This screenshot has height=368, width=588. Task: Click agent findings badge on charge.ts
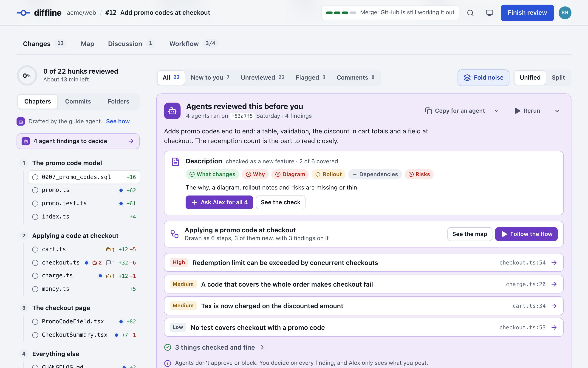click(x=110, y=276)
